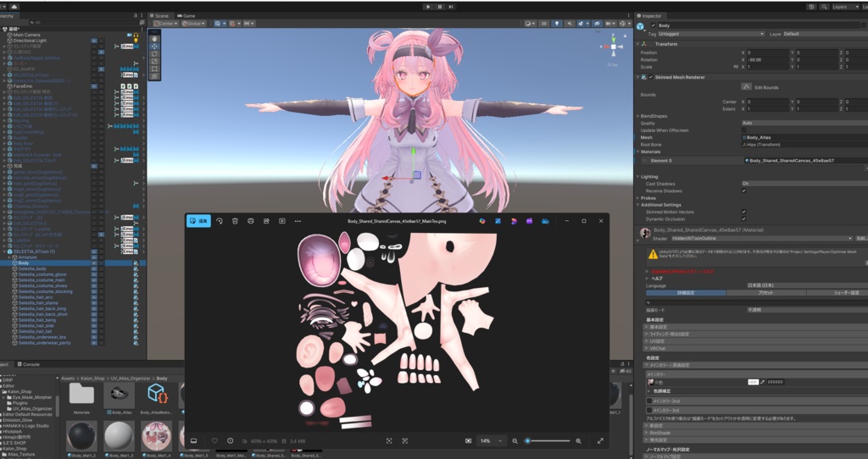Click the Photos viewer zoom slider
This screenshot has height=459, width=868.
click(x=547, y=440)
